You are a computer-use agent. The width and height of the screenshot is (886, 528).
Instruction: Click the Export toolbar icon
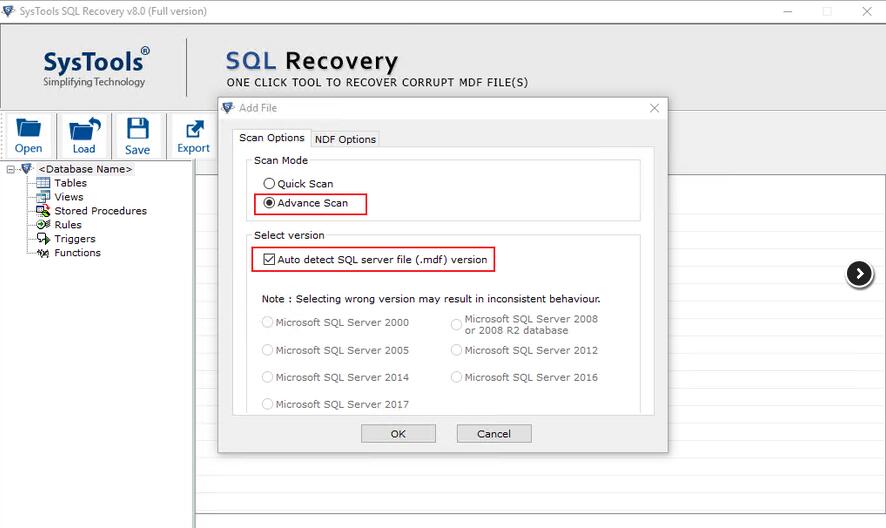coord(194,129)
